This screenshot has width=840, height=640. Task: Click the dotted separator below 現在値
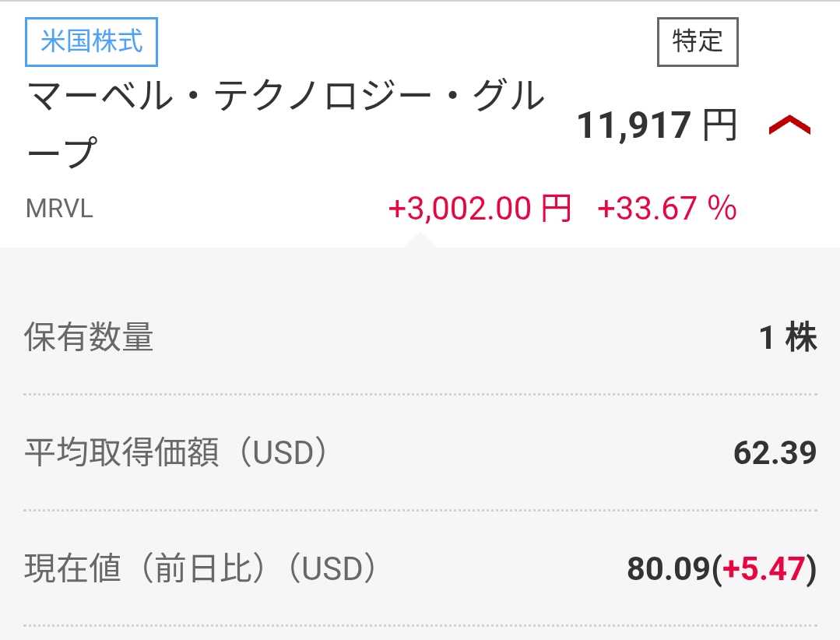(420, 626)
